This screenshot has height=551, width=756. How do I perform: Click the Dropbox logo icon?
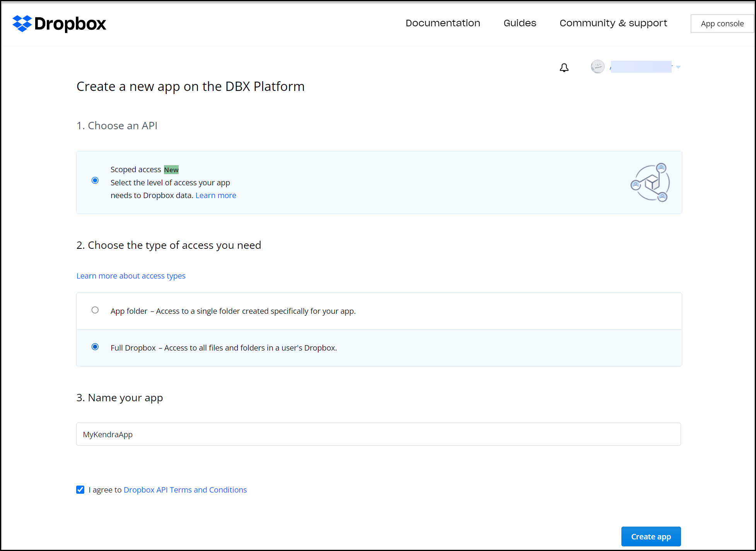point(22,24)
